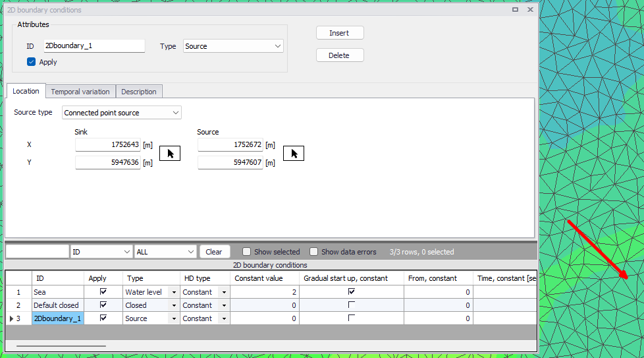
Task: Edit the Source Y coordinate field
Action: [x=230, y=162]
